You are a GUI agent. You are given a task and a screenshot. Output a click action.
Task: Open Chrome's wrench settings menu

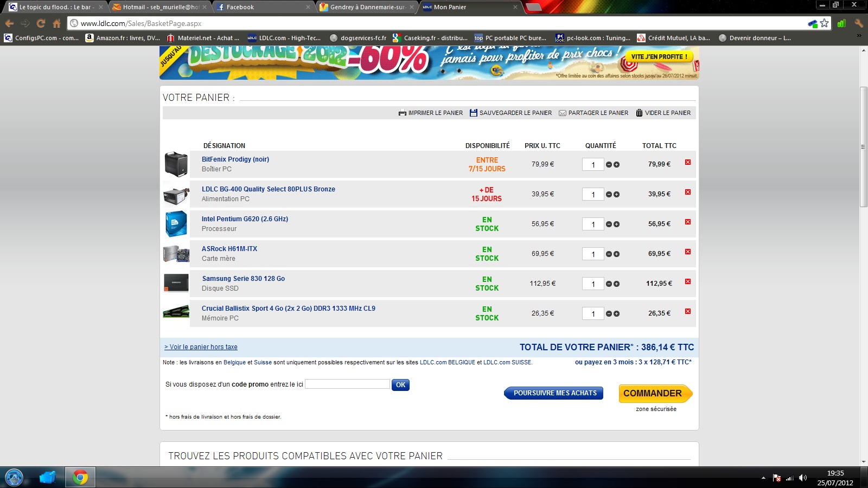click(x=858, y=23)
